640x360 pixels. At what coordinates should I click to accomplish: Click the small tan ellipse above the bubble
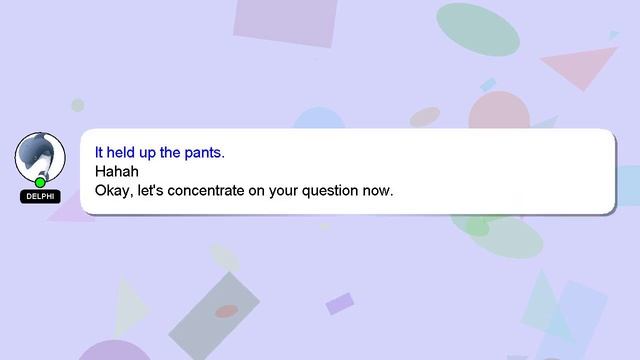click(425, 117)
